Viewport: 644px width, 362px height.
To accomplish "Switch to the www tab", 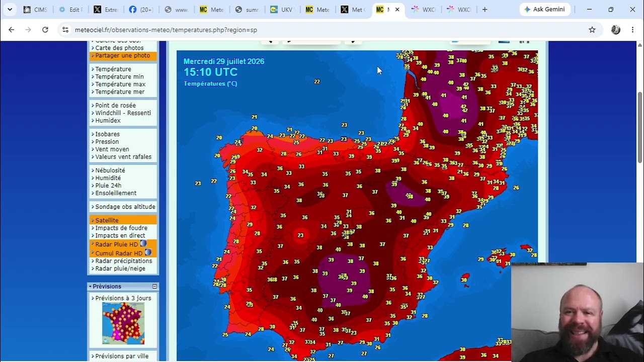I will (x=176, y=9).
